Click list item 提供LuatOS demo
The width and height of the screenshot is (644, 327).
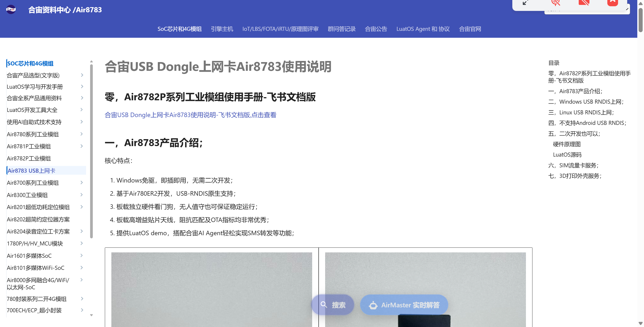pos(205,233)
